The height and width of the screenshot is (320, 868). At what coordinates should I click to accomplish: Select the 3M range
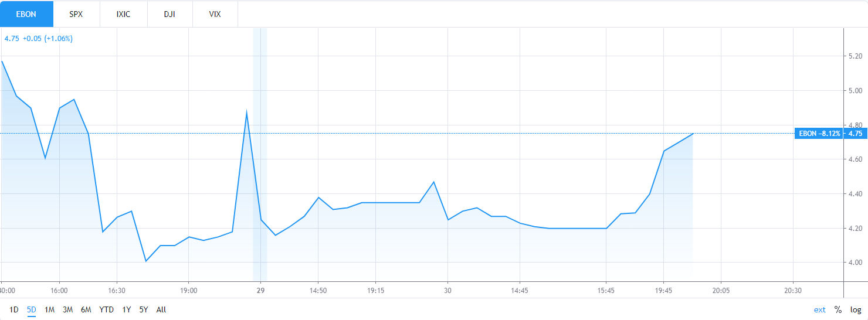67,309
